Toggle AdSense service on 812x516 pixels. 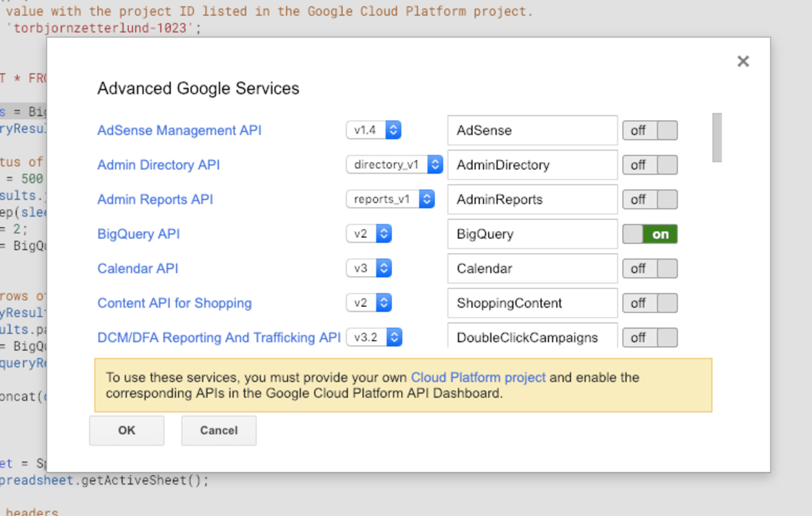(650, 130)
